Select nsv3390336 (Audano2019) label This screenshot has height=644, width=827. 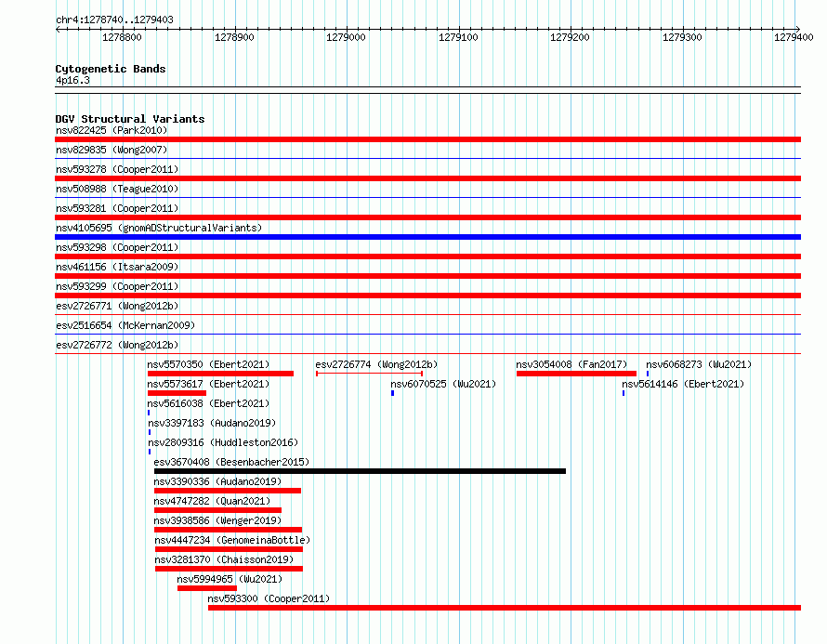click(x=217, y=481)
